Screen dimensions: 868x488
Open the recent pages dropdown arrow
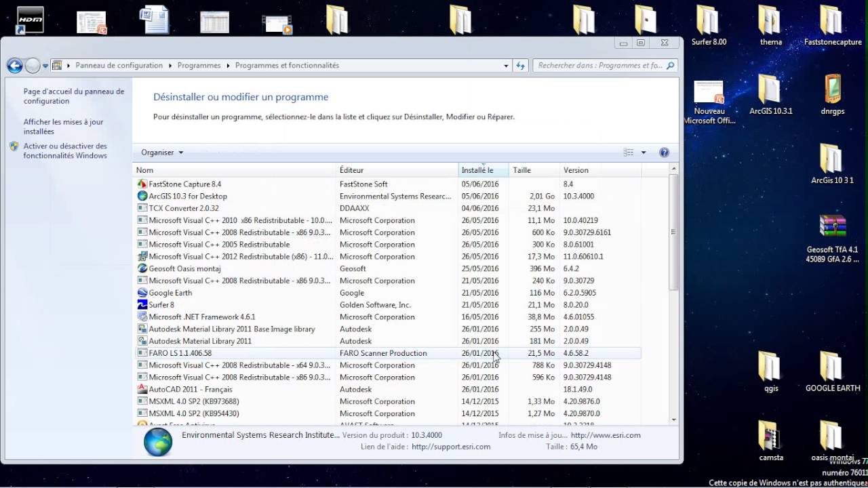click(45, 66)
